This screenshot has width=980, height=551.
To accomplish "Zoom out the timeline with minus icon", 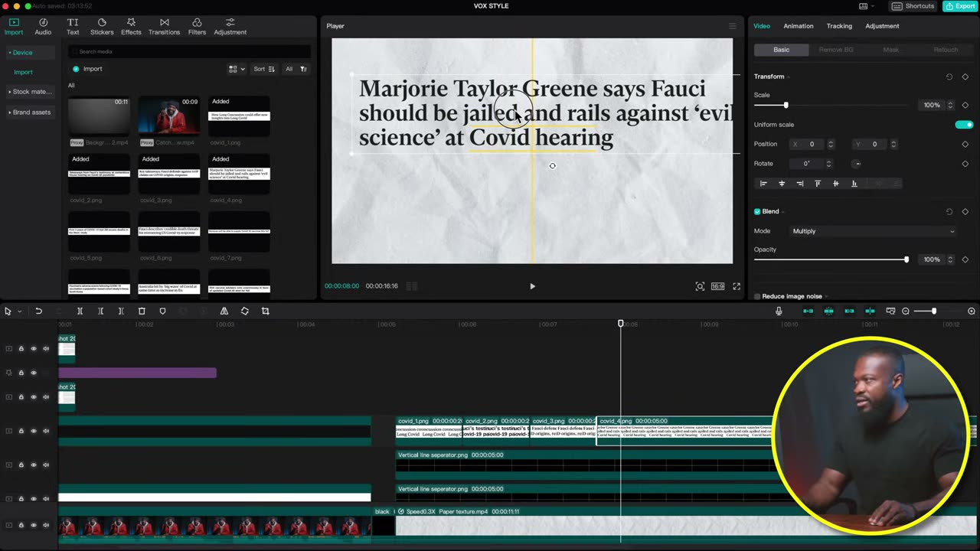I will 906,311.
